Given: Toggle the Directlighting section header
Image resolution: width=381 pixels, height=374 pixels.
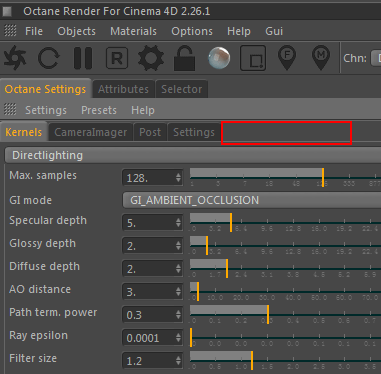Looking at the screenshot, I should pyautogui.click(x=193, y=155).
